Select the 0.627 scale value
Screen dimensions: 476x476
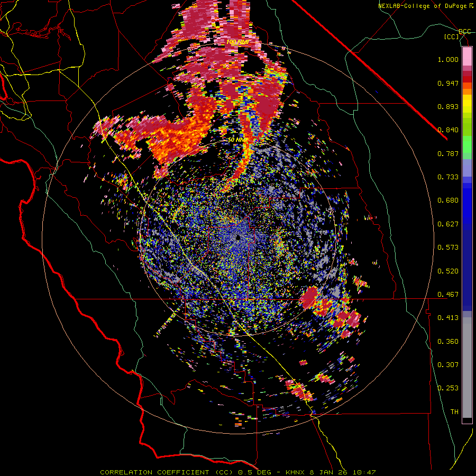(x=448, y=224)
